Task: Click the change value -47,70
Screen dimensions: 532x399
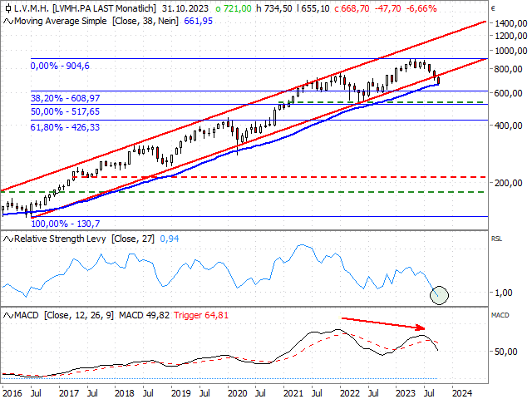Action: pyautogui.click(x=388, y=8)
